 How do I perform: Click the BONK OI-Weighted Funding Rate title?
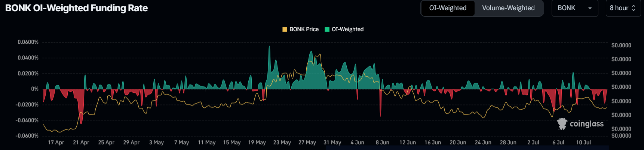click(77, 8)
